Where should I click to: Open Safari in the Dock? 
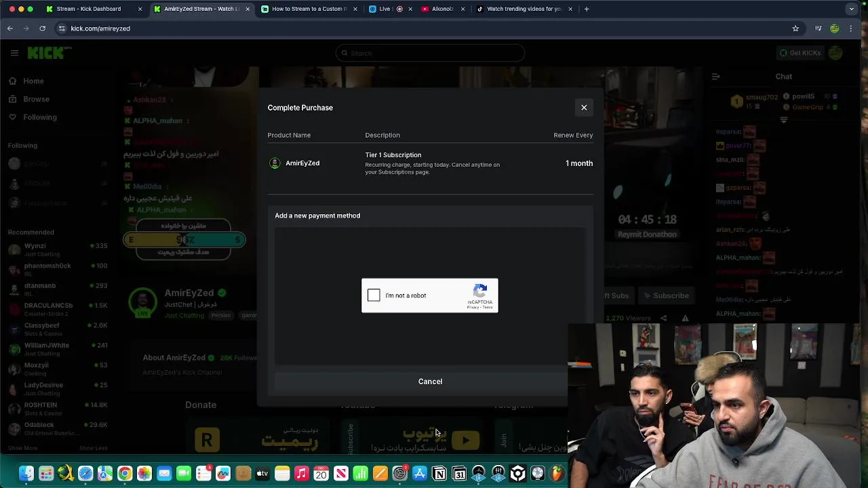pyautogui.click(x=85, y=474)
